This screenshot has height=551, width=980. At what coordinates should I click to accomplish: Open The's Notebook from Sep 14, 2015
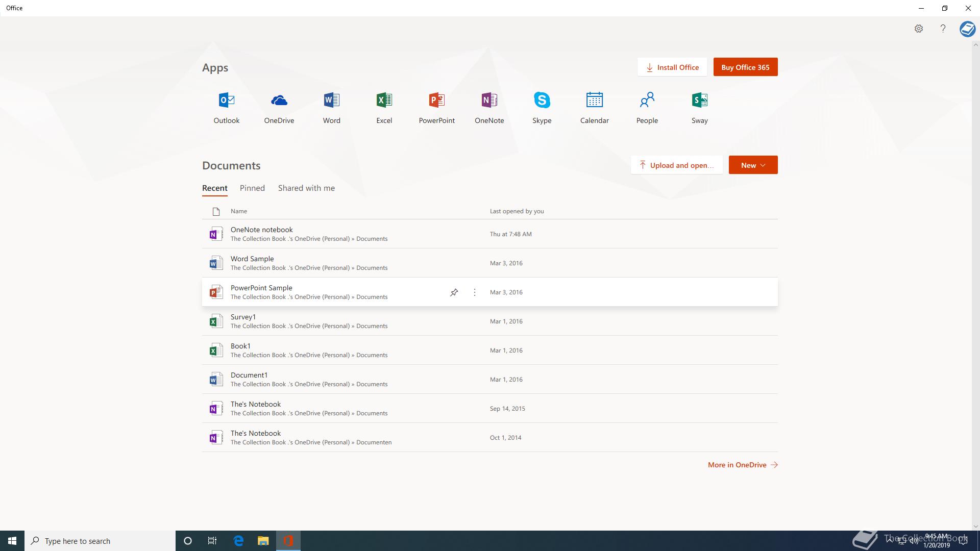coord(490,408)
